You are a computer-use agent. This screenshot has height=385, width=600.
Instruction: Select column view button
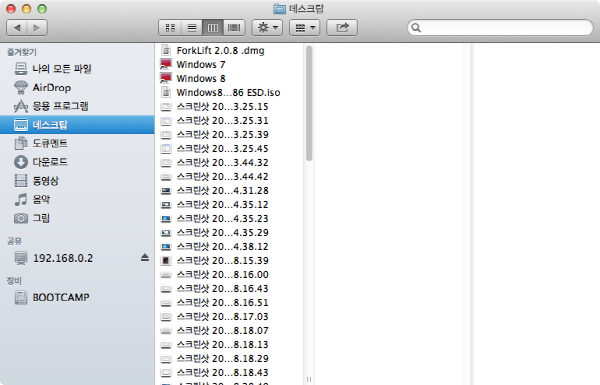[x=213, y=28]
